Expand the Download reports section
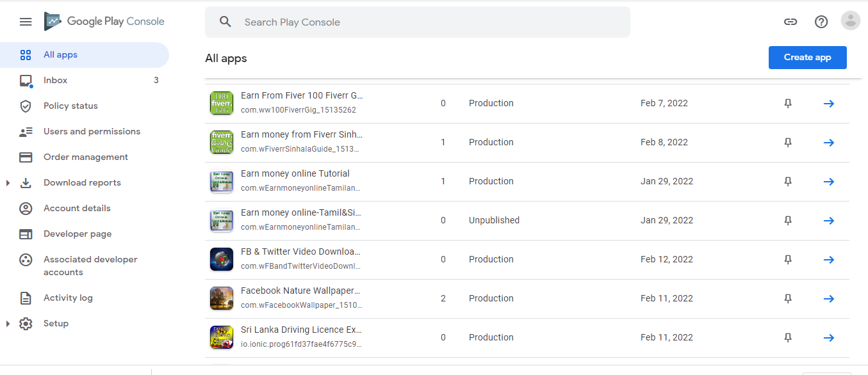The height and width of the screenshot is (375, 868). pyautogui.click(x=7, y=182)
